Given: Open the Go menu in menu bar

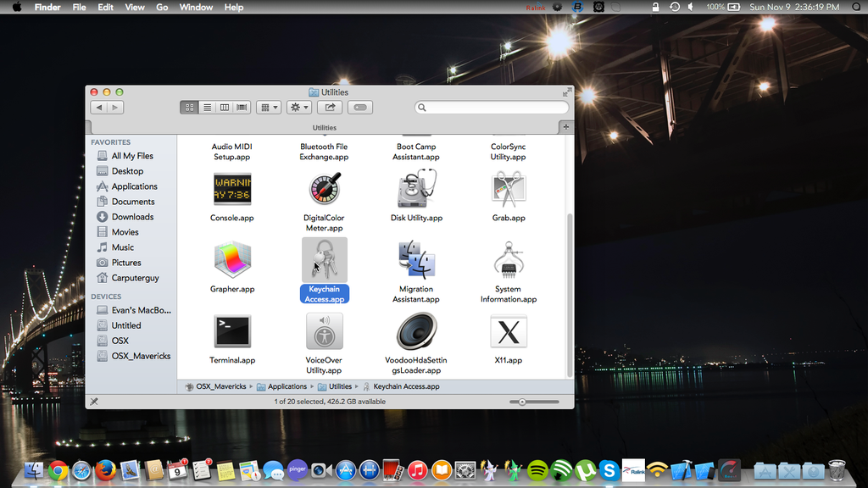Looking at the screenshot, I should point(162,7).
